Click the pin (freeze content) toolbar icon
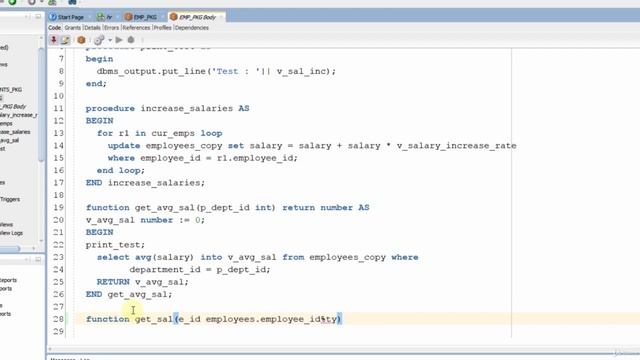Screen dimensions: 640x360 tap(53, 40)
